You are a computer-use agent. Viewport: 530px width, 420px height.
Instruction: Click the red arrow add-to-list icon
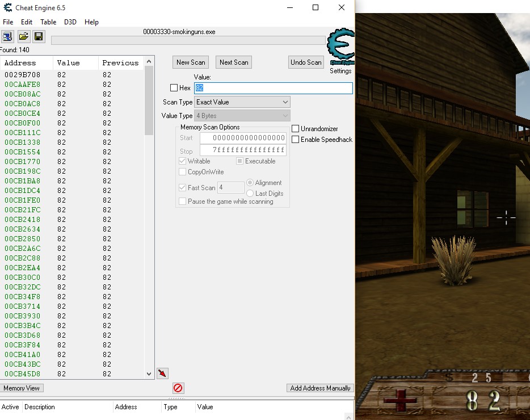pos(163,373)
